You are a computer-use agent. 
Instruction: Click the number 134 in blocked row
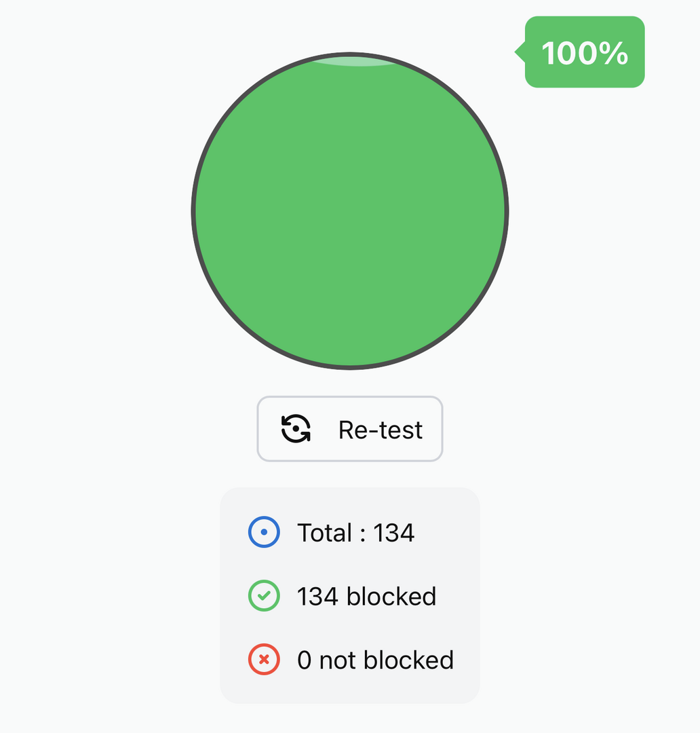coord(317,597)
